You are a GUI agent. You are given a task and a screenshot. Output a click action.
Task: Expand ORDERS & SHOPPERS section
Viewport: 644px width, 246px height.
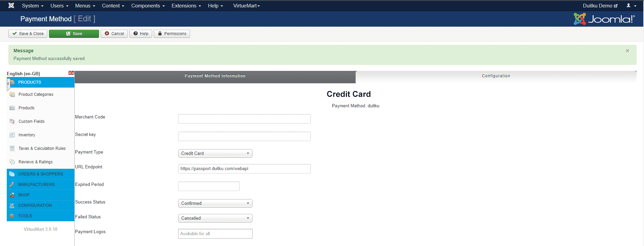click(41, 174)
